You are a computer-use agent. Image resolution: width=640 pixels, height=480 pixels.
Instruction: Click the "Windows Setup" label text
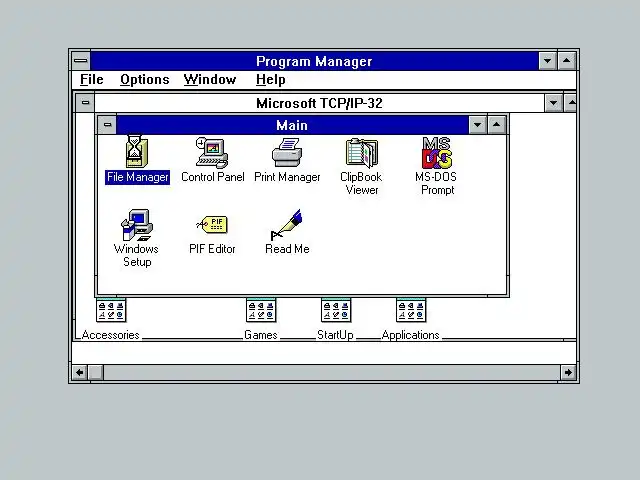tap(136, 255)
